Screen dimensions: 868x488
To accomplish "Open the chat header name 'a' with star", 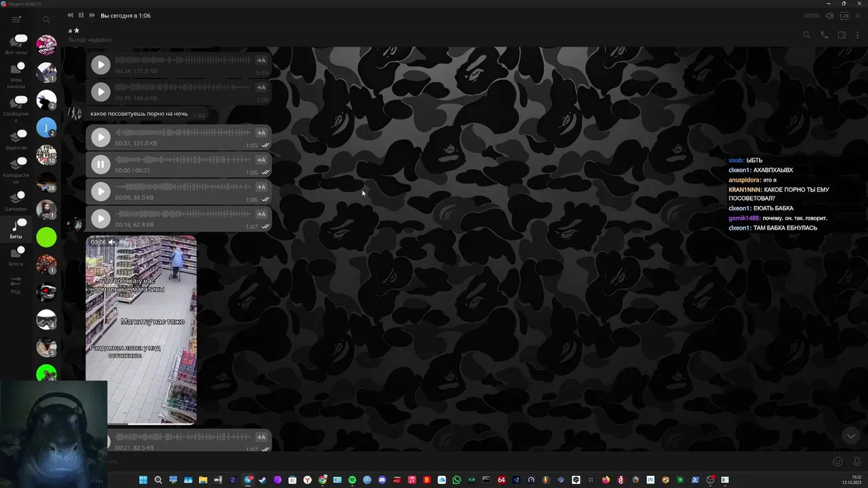I will (74, 30).
